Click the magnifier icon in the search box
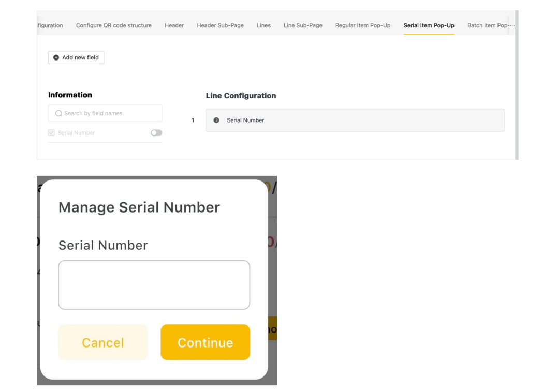This screenshot has height=392, width=557. [58, 114]
